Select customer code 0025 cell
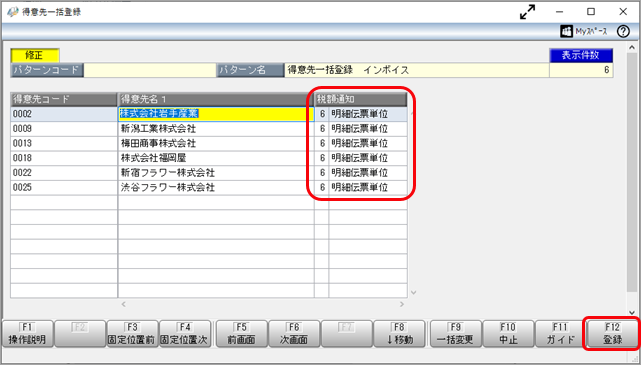 point(64,188)
